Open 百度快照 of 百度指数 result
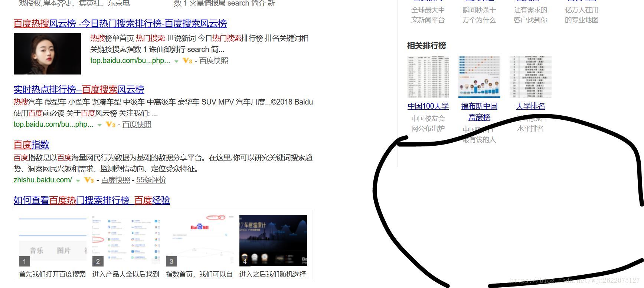The width and height of the screenshot is (644, 288). 115,180
